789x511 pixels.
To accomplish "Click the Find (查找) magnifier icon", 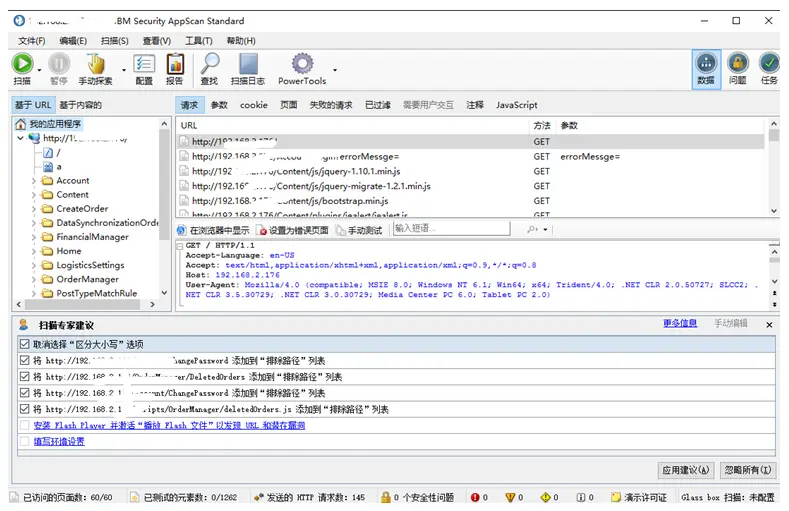I will pos(209,64).
